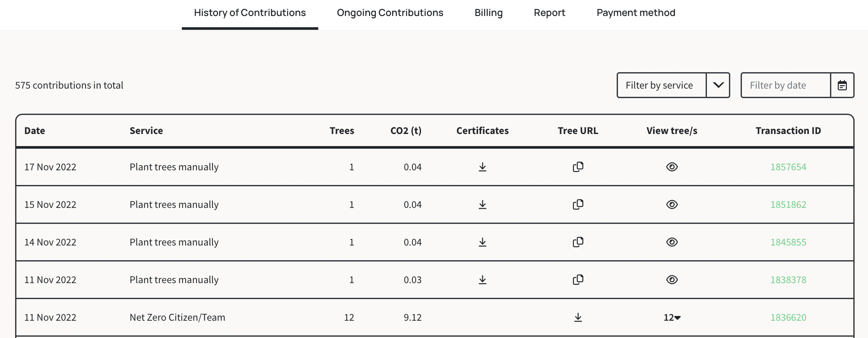
Task: Click the 575 contributions in total text
Action: click(x=69, y=85)
